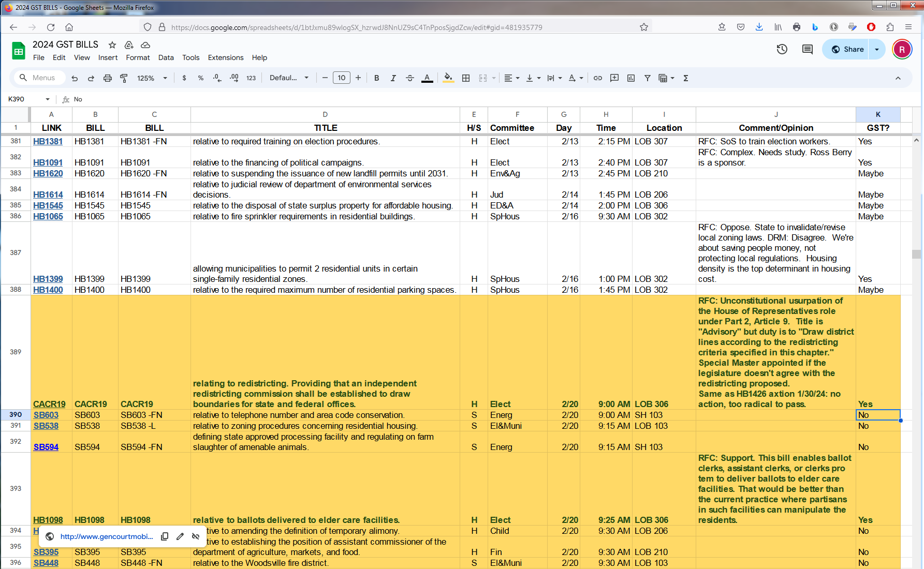Click insert chart icon

click(x=631, y=78)
